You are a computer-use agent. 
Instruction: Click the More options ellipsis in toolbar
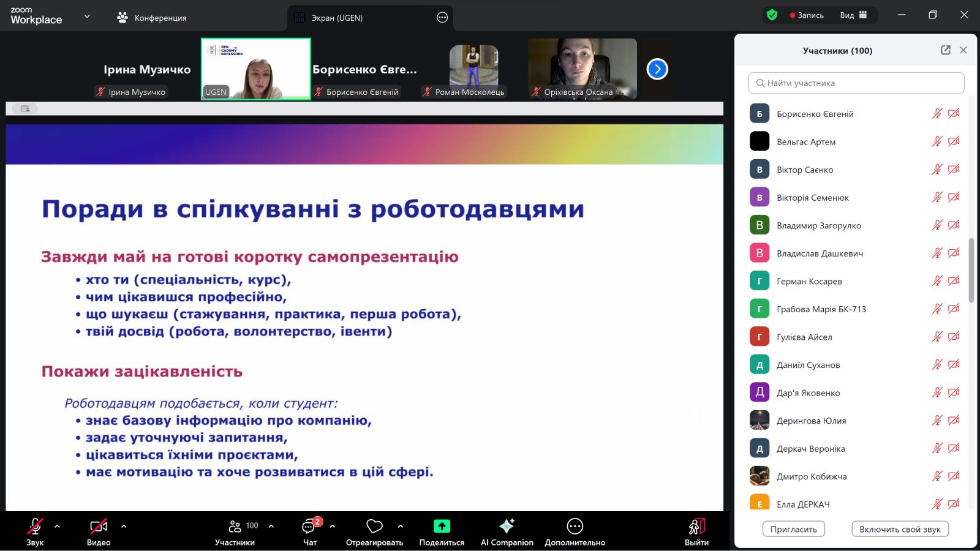pyautogui.click(x=575, y=527)
